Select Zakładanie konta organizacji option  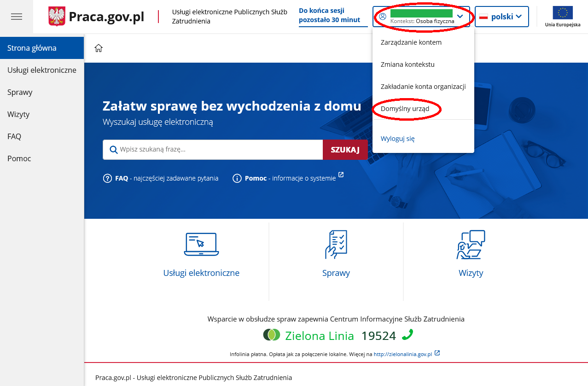coord(423,87)
